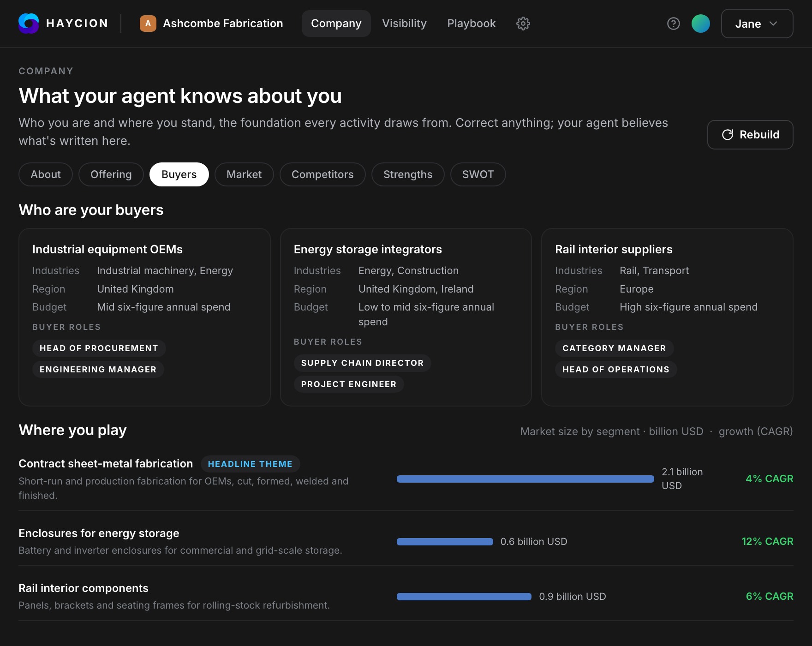Click the Category Manager role tag
Image resolution: width=812 pixels, height=646 pixels.
click(x=615, y=348)
